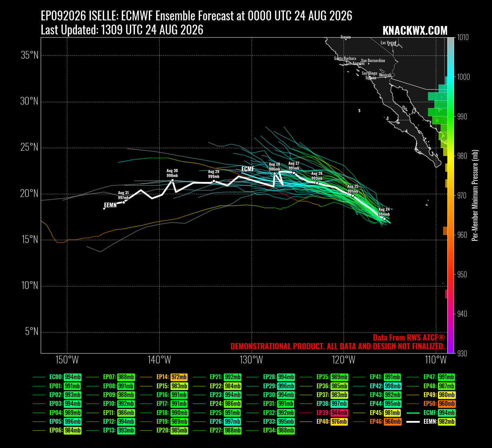492x448 pixels.
Task: Click the Aug 28 986mb track marker
Action: click(x=274, y=173)
